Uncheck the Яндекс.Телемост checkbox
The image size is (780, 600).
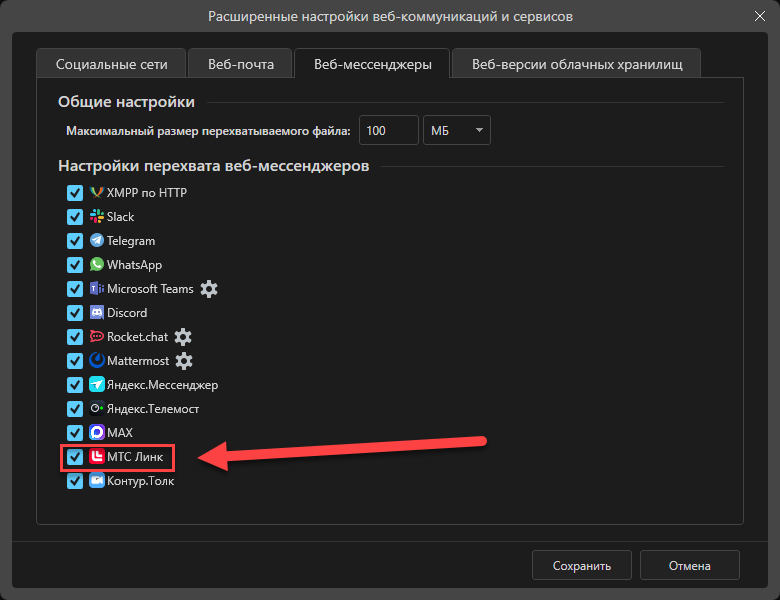pos(75,409)
